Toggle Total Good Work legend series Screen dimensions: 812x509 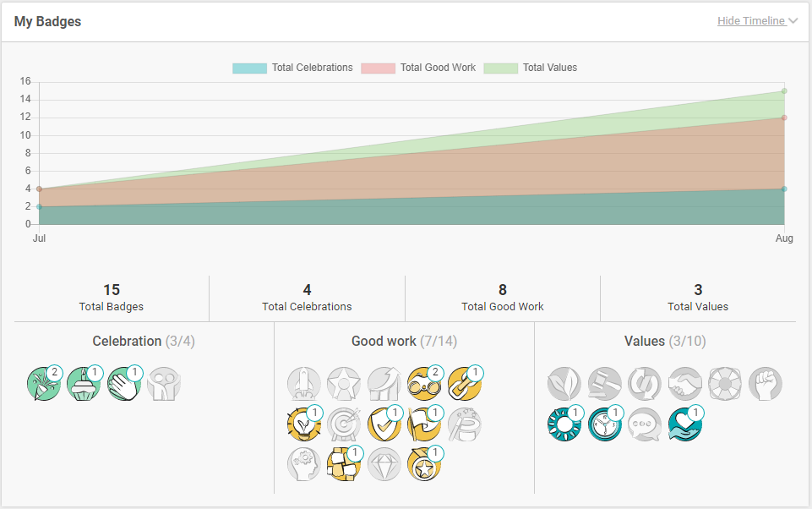tap(418, 68)
